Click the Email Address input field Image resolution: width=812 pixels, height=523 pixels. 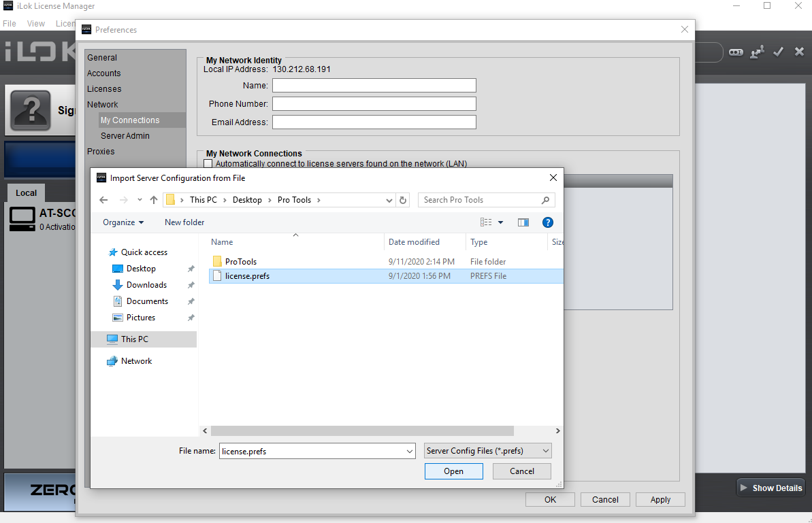click(374, 122)
